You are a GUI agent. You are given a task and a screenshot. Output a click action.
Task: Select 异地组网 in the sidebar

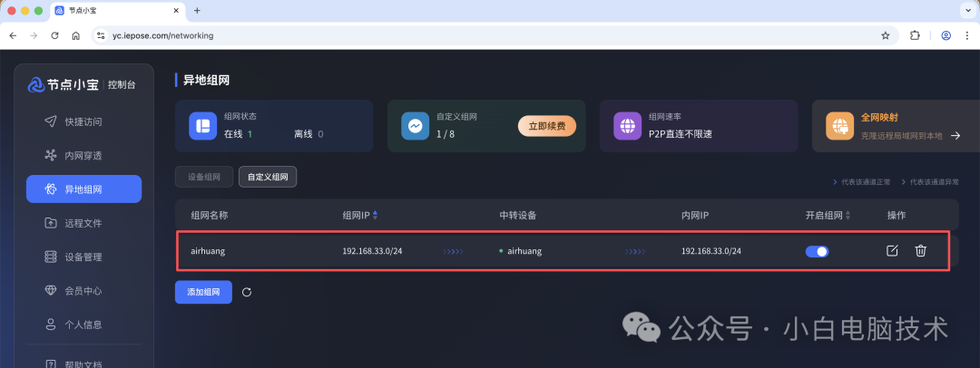(x=83, y=189)
